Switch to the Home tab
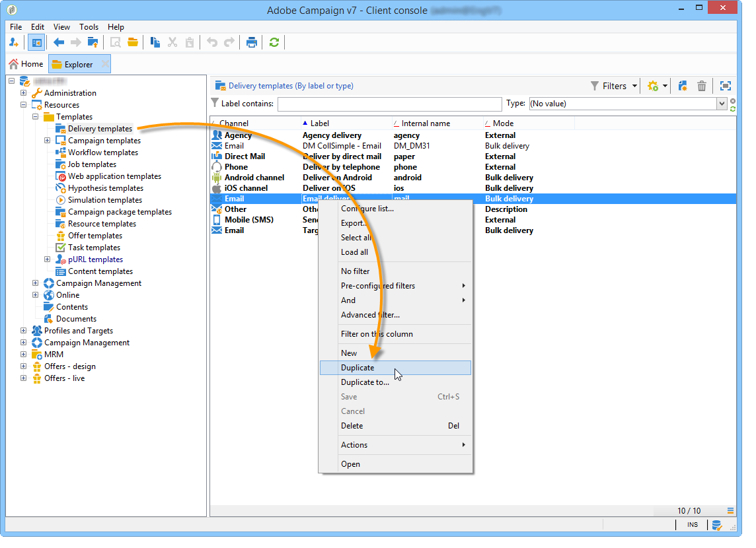 pos(26,64)
